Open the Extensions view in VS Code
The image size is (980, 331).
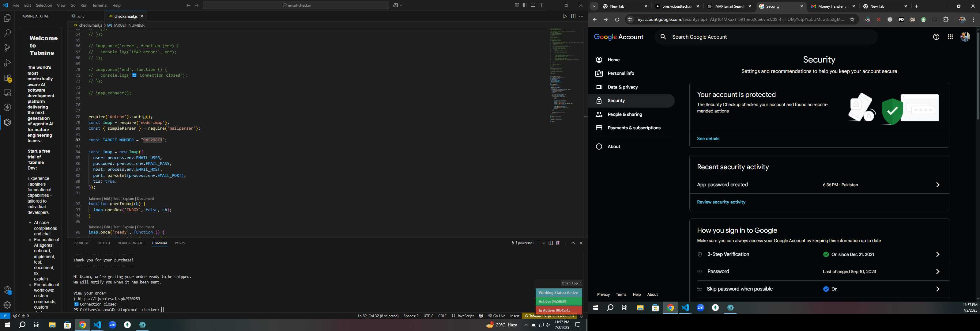click(x=7, y=78)
